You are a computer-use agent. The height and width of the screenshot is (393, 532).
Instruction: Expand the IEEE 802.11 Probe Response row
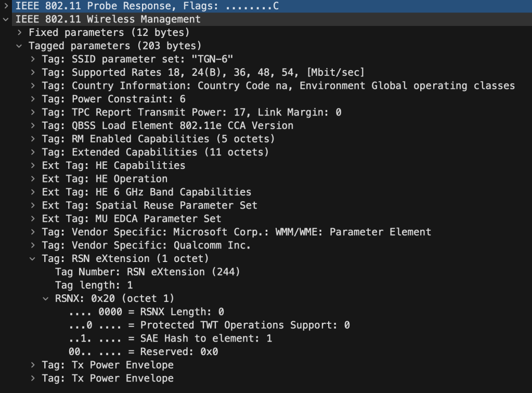click(6, 6)
